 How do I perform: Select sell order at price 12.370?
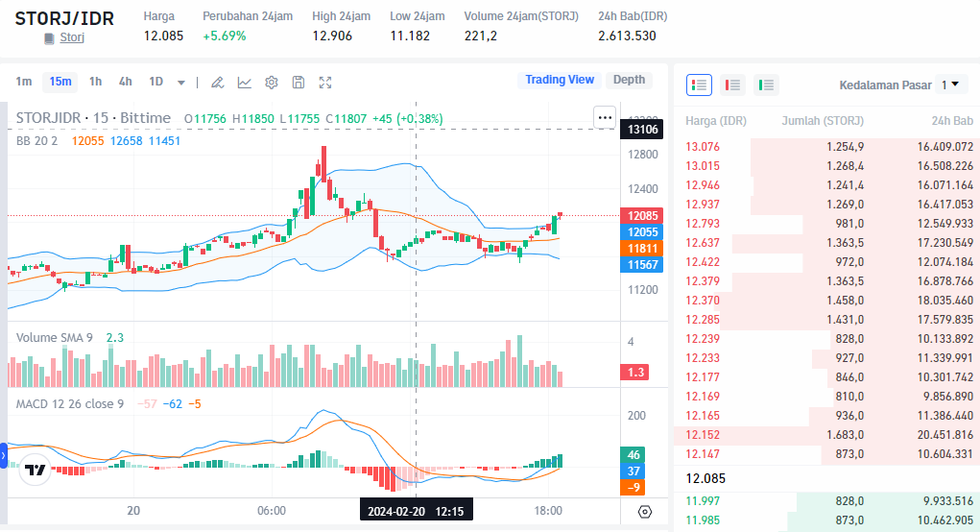[x=826, y=301]
